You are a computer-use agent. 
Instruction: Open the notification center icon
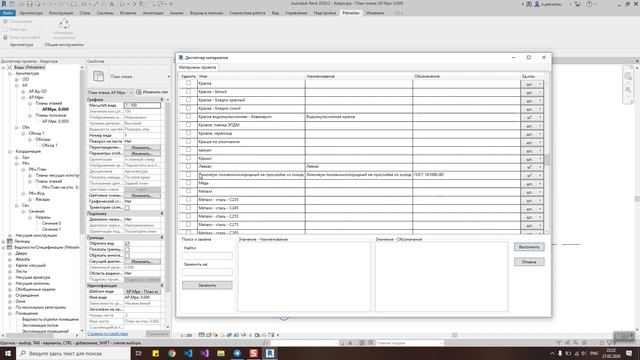click(629, 353)
